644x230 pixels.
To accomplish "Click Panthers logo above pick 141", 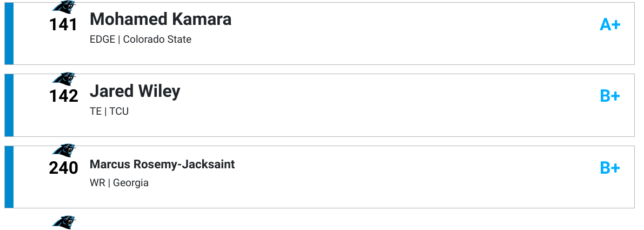I will pyautogui.click(x=64, y=7).
